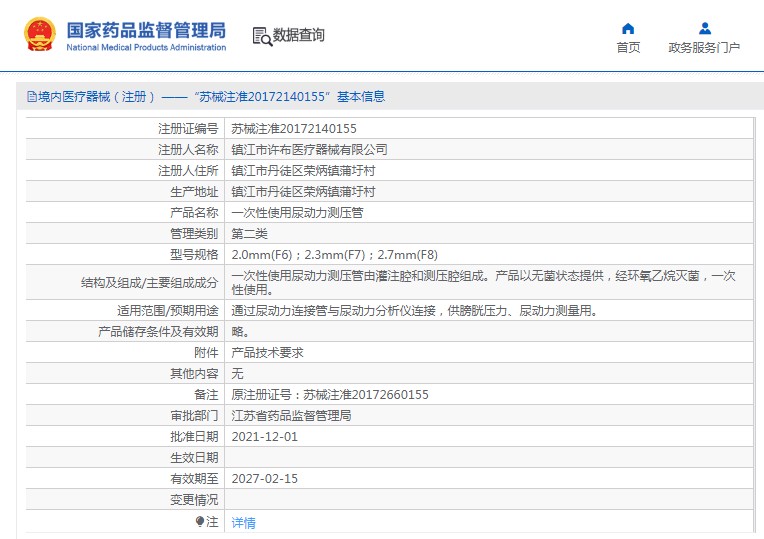Viewport: 764px width, 539px height.
Task: Select 原注册证号 remark value
Action: (330, 394)
